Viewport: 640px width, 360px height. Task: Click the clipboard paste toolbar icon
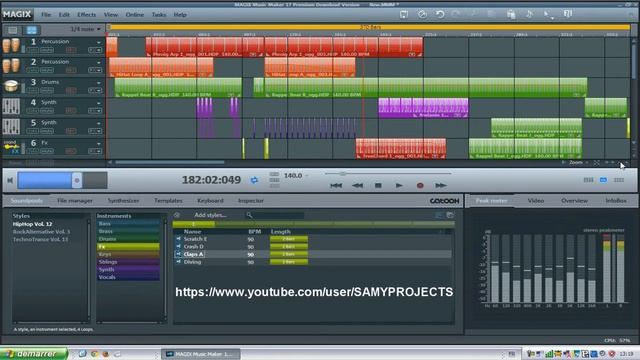[511, 14]
